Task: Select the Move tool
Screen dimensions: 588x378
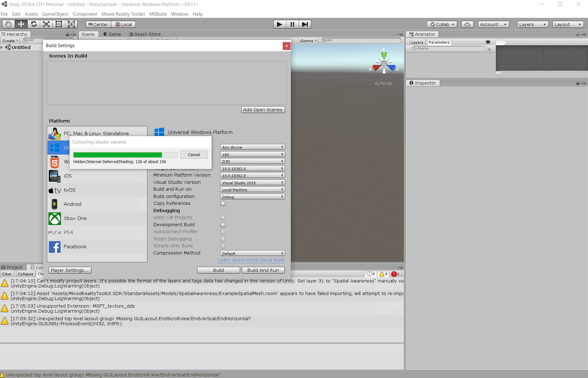Action: 21,24
